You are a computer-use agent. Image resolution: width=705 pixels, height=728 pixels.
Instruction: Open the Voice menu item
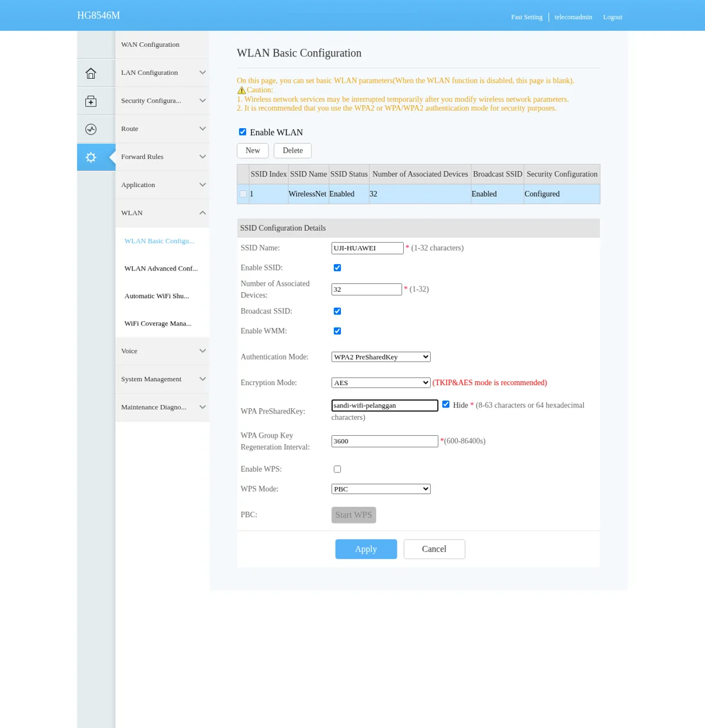coord(162,351)
